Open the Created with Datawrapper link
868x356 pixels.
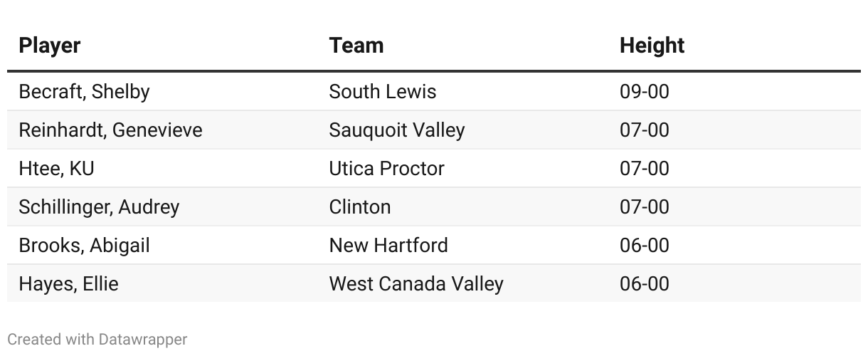[x=97, y=340]
